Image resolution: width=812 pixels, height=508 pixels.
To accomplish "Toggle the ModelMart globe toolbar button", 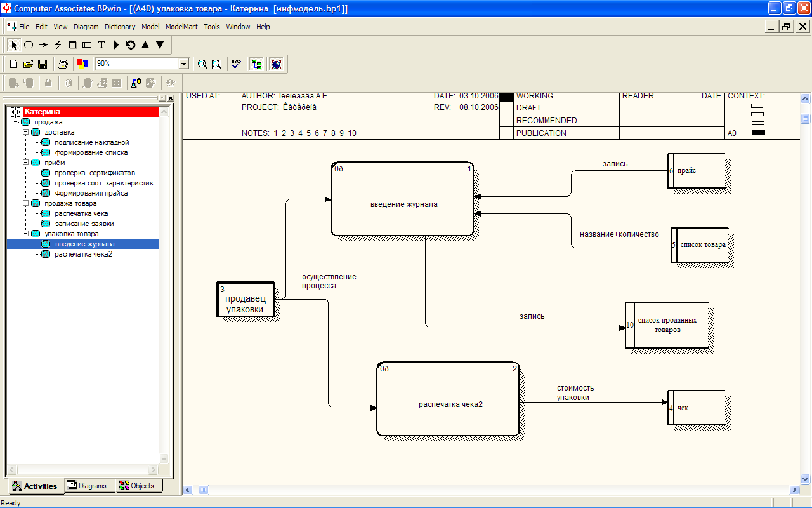I will click(276, 64).
